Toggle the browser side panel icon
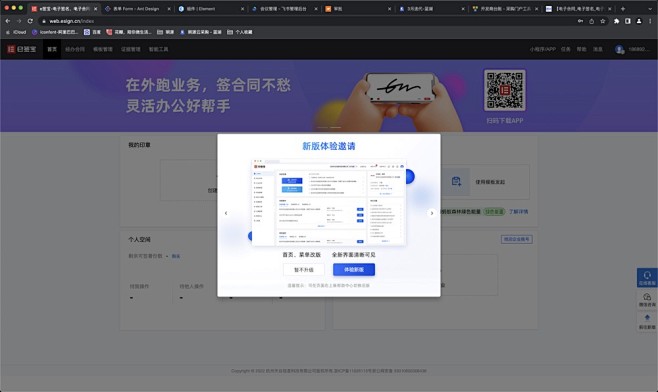 [x=628, y=21]
